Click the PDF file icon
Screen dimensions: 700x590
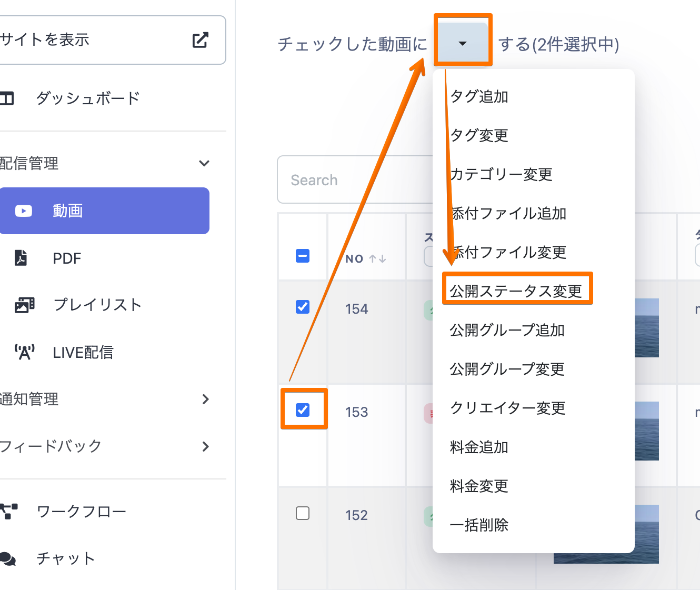pyautogui.click(x=21, y=258)
